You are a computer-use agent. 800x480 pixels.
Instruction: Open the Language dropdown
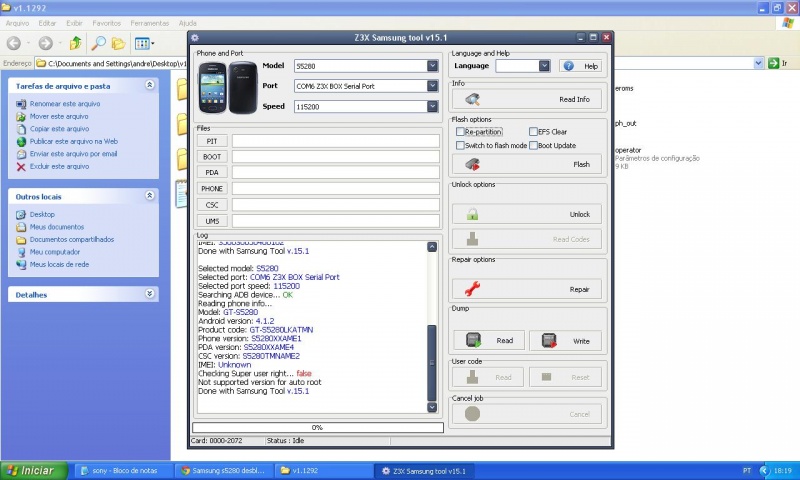pos(544,66)
